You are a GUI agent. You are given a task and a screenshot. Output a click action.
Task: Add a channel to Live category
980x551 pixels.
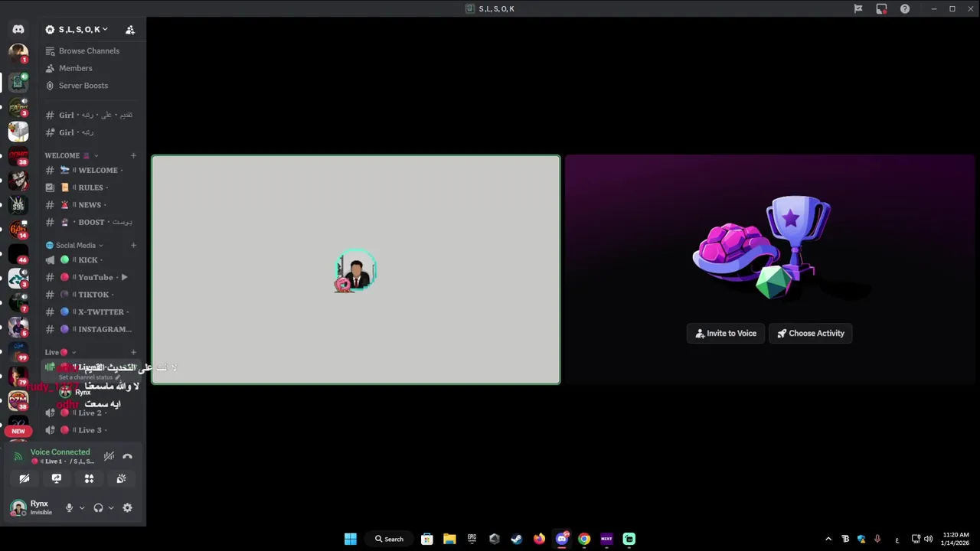[133, 352]
